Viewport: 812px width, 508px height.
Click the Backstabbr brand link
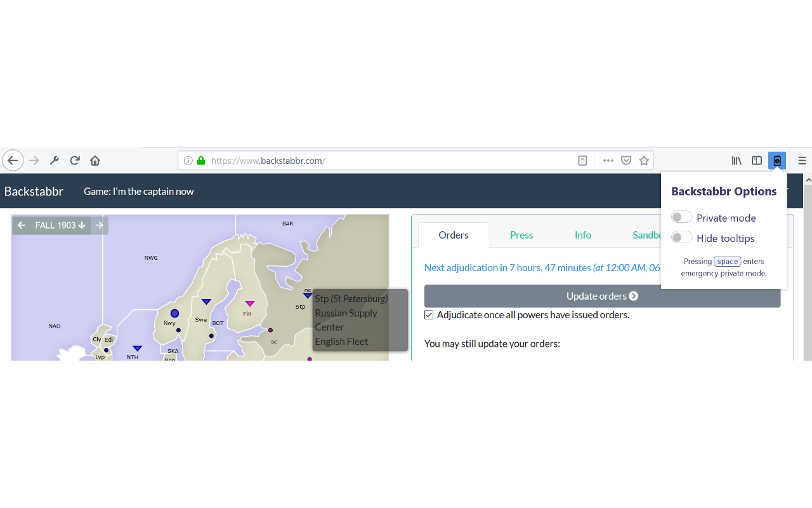tap(34, 191)
